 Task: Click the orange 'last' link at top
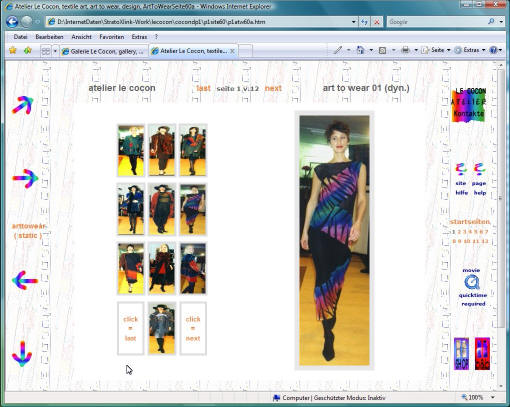(203, 88)
